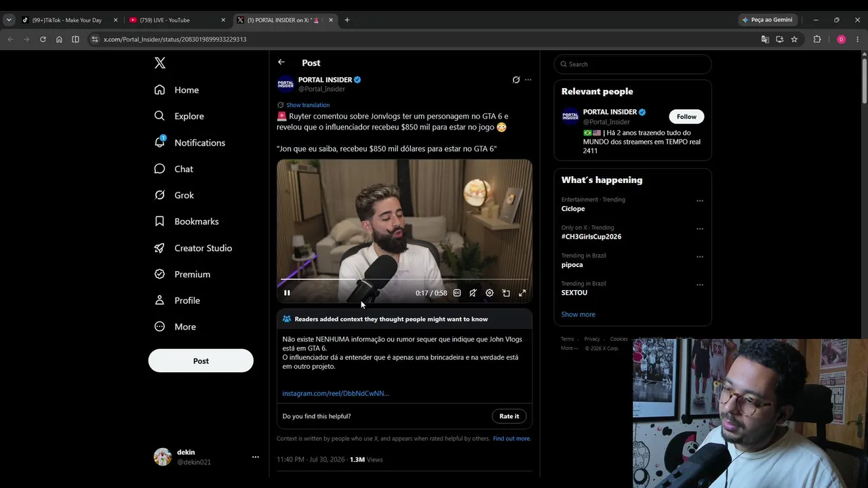Open the Privacy footer link
868x488 pixels.
pyautogui.click(x=592, y=339)
